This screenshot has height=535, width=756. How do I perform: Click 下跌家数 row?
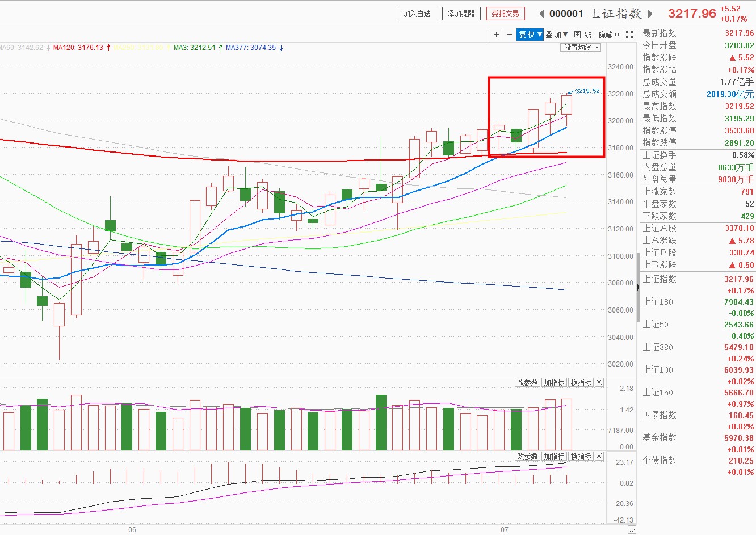[x=698, y=216]
